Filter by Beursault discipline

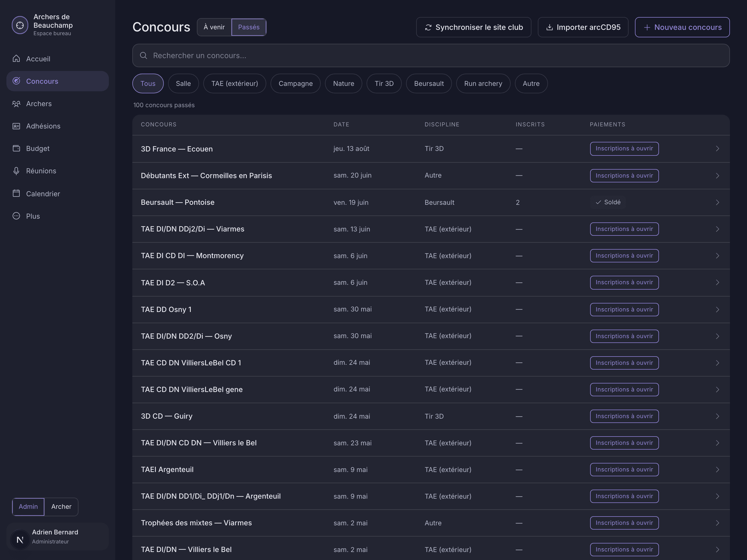429,83
